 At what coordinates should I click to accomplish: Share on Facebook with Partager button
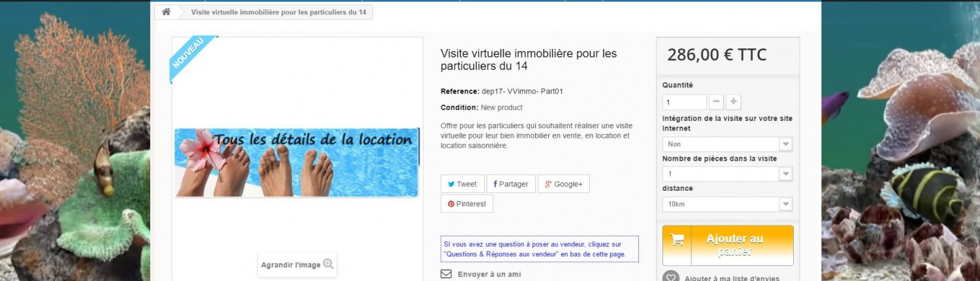(511, 184)
